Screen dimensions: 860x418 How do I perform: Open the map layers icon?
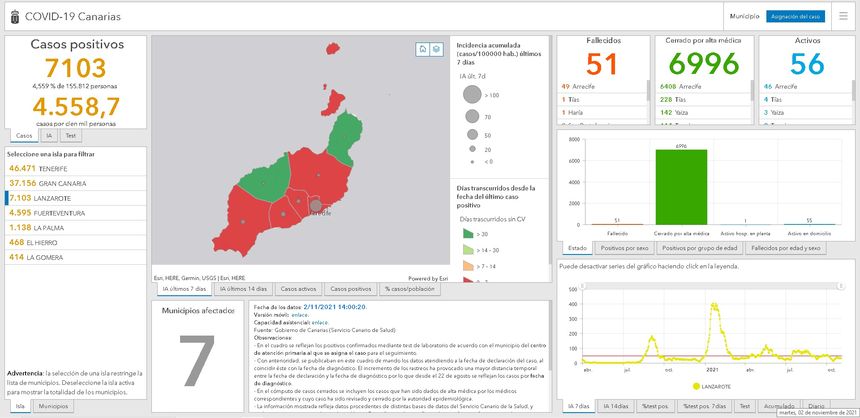pos(436,49)
